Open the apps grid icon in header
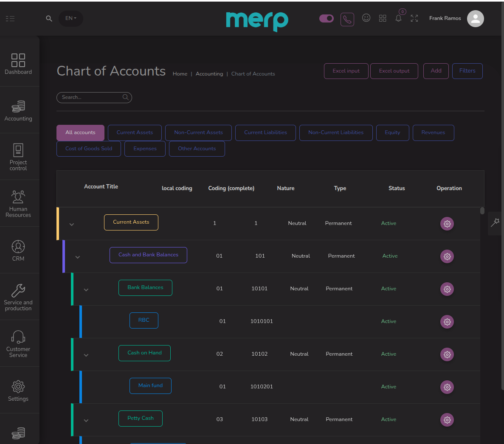Screen dimensions: 504x444 (383, 18)
